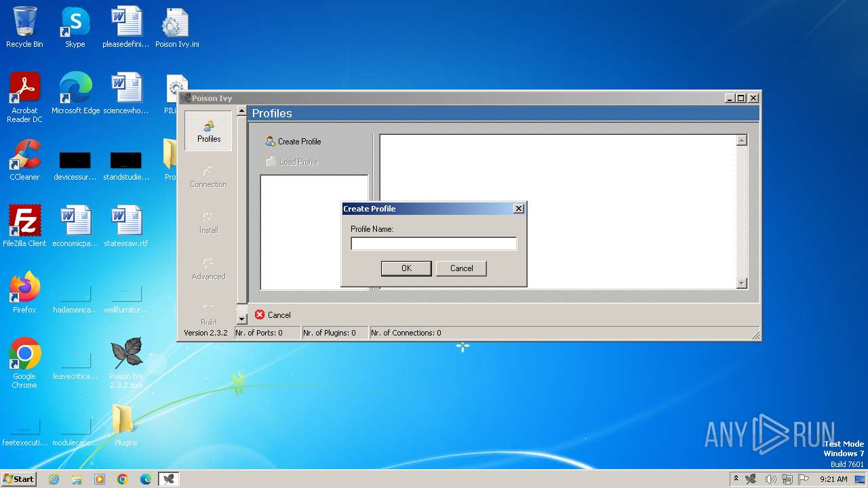Select the Connection sidebar item

coord(208,178)
